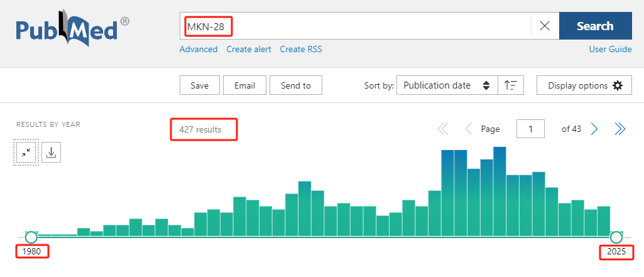Grab the 2025 end year slider handle

point(616,237)
